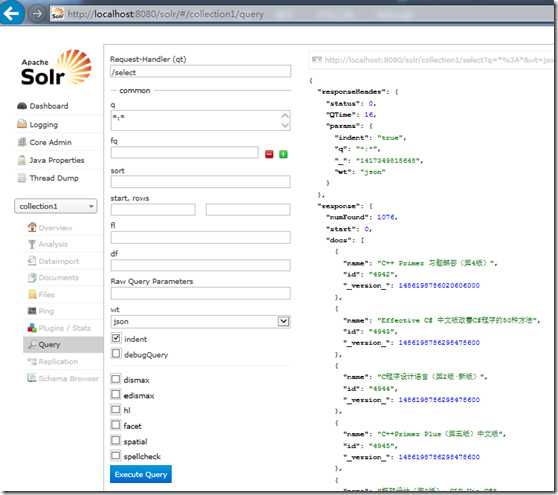Open the Thread Dump menu item
The width and height of the screenshot is (558, 495).
pyautogui.click(x=54, y=178)
